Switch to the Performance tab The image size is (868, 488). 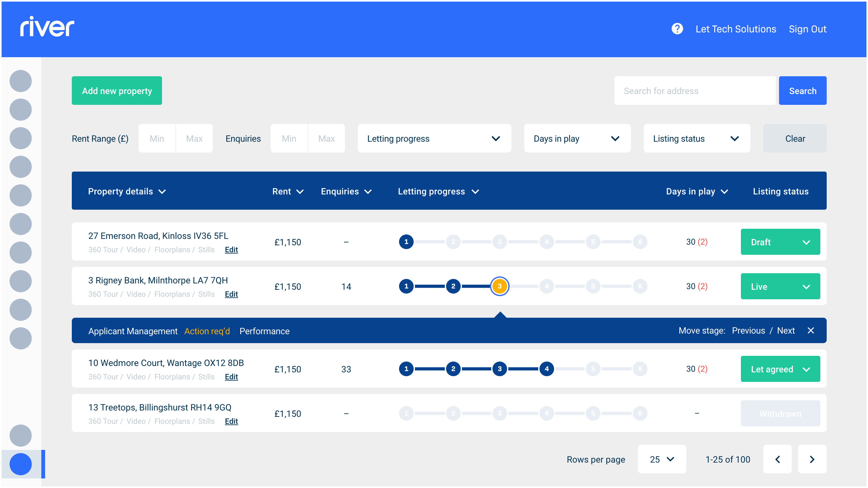point(265,331)
